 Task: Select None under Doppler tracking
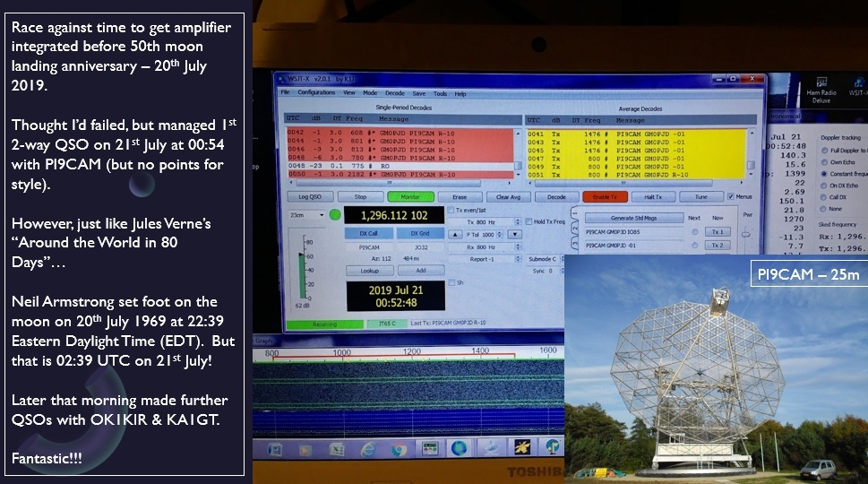point(824,209)
